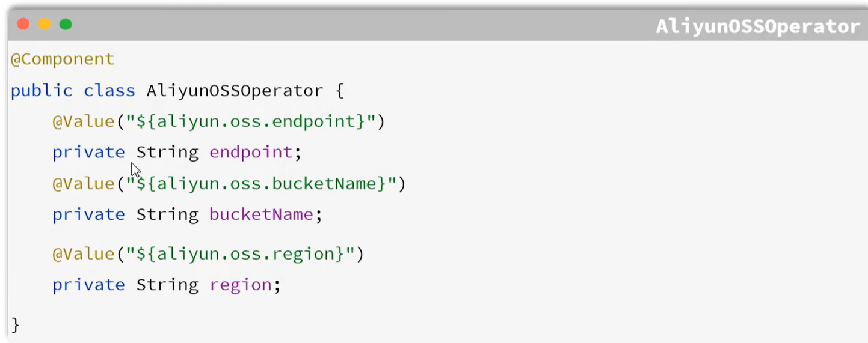The image size is (868, 343).
Task: Click the 'public' keyword in class declaration
Action: (42, 91)
